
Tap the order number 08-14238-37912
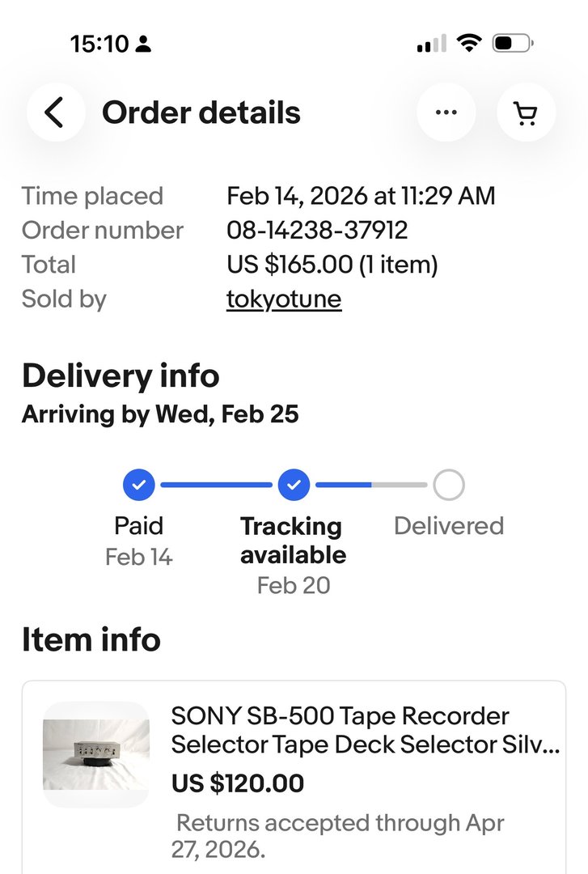pyautogui.click(x=317, y=231)
